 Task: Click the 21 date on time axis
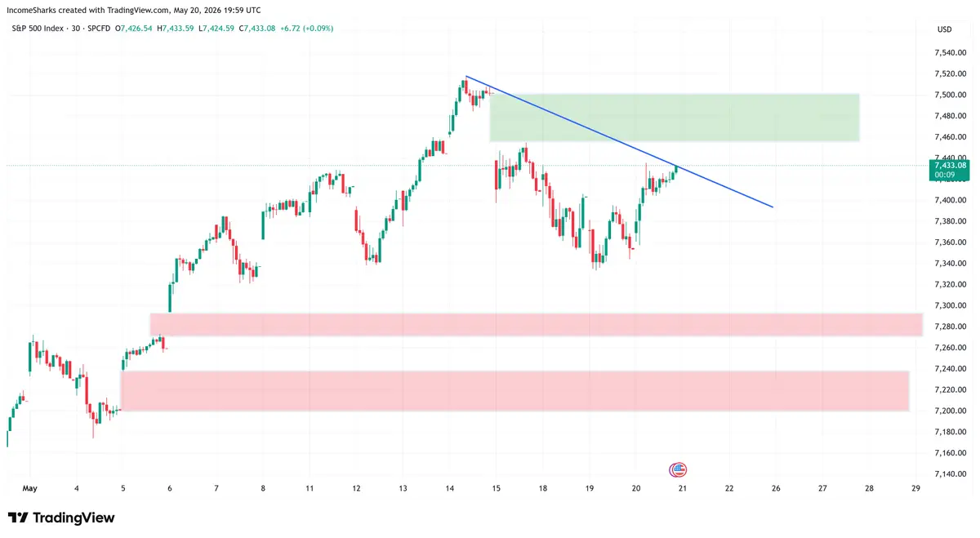683,488
